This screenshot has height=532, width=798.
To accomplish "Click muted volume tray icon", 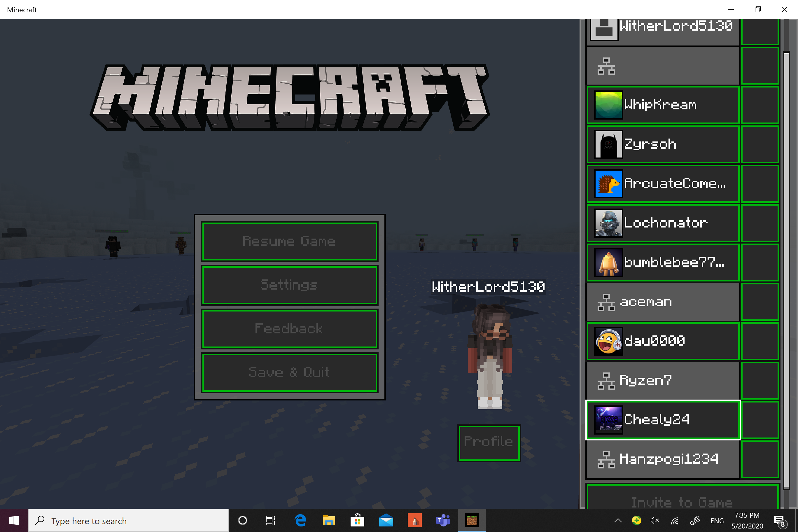I will pyautogui.click(x=654, y=520).
